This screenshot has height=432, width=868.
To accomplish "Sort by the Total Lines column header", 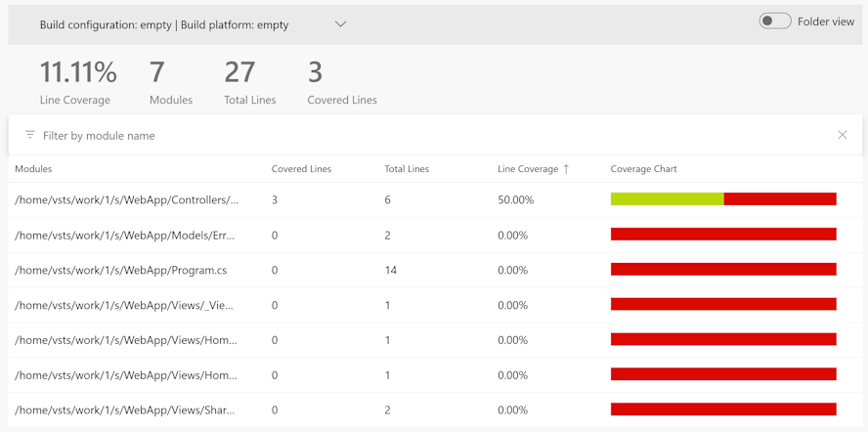I will pos(407,169).
